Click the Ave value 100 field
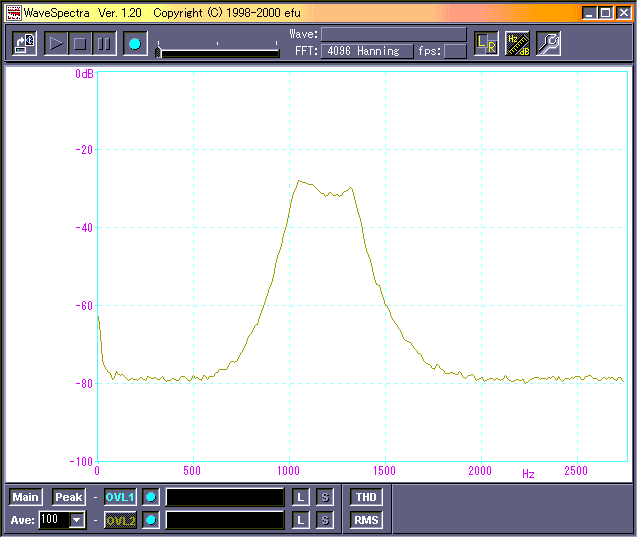 point(54,521)
